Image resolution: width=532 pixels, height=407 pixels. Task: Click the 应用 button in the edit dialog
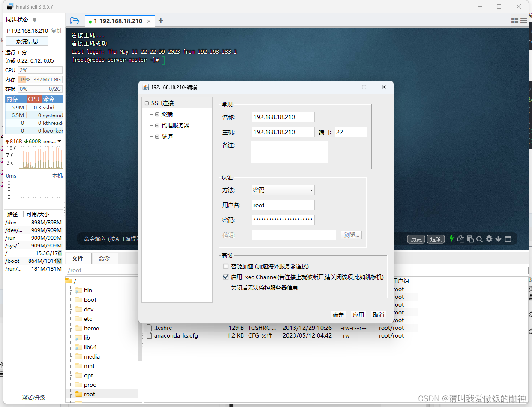pos(358,314)
